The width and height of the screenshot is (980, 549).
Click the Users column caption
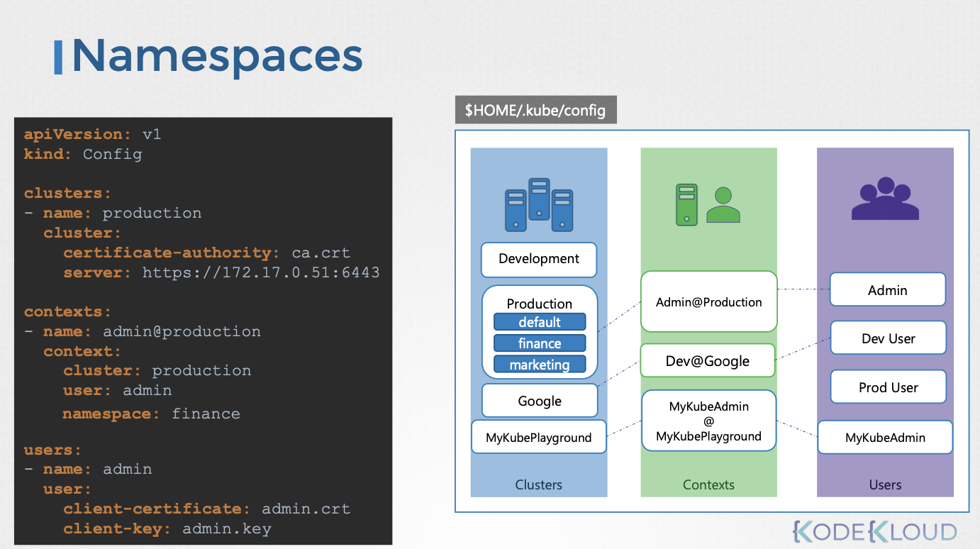pyautogui.click(x=885, y=485)
